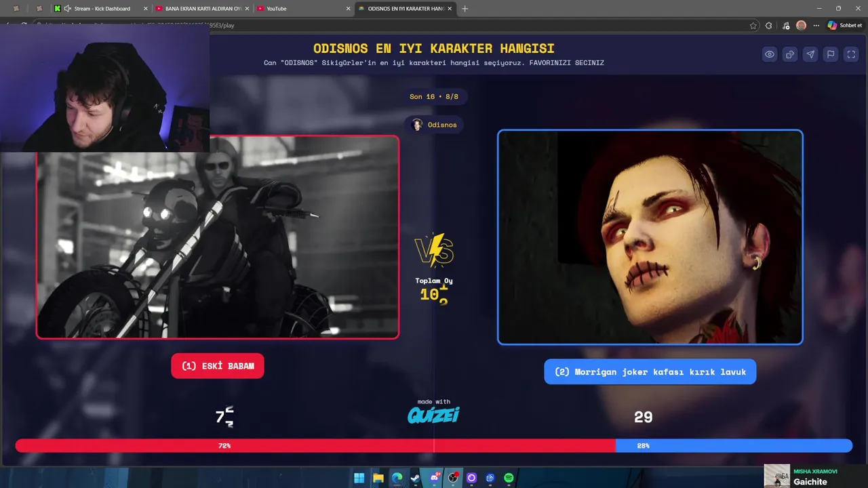Open the blue camera app on taskbar
Viewport: 868px width, 488px height.
490,478
